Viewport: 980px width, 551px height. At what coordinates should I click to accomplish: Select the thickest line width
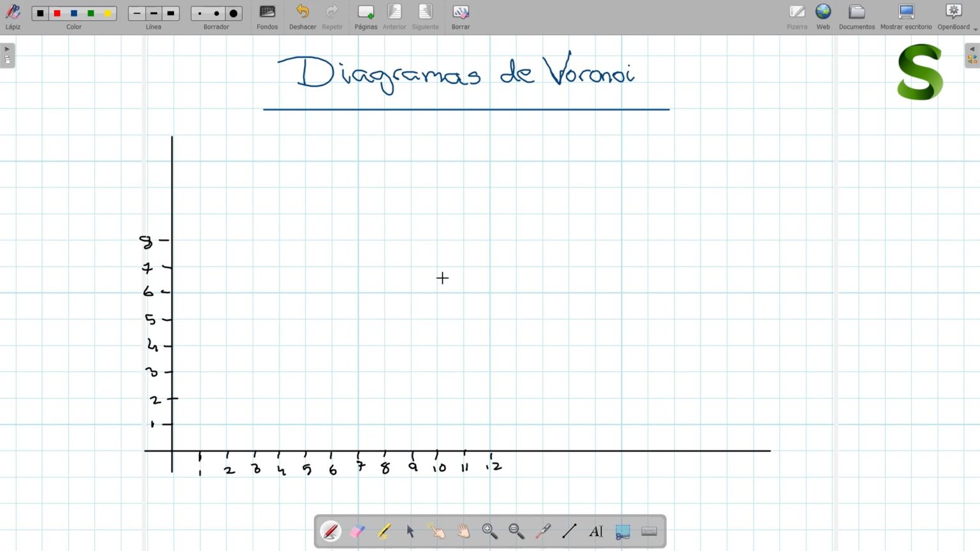170,12
